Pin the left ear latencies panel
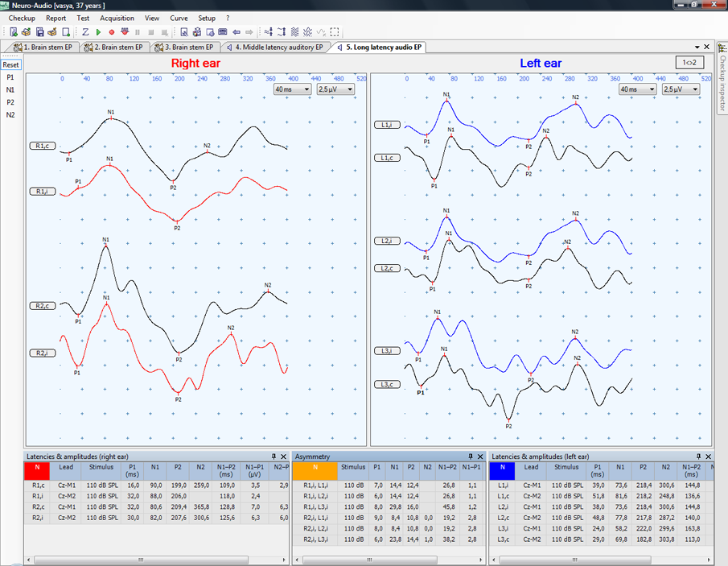 [x=698, y=457]
